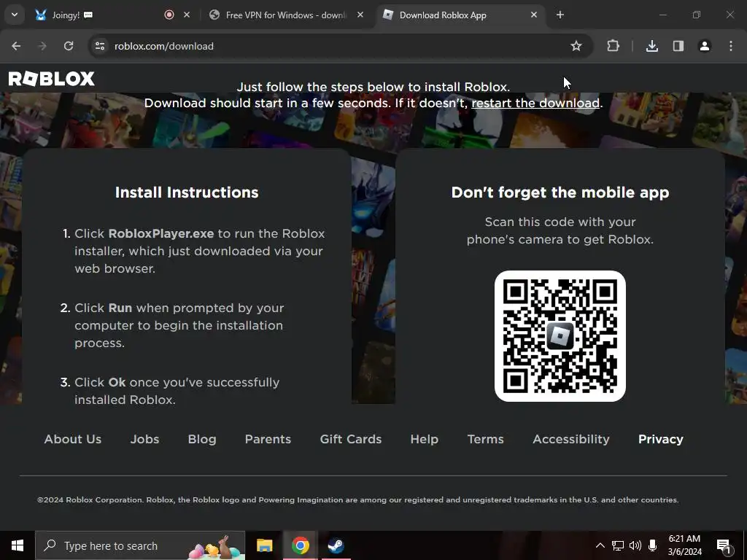Expand tab search dropdown chevron
This screenshot has width=747, height=560.
click(15, 15)
